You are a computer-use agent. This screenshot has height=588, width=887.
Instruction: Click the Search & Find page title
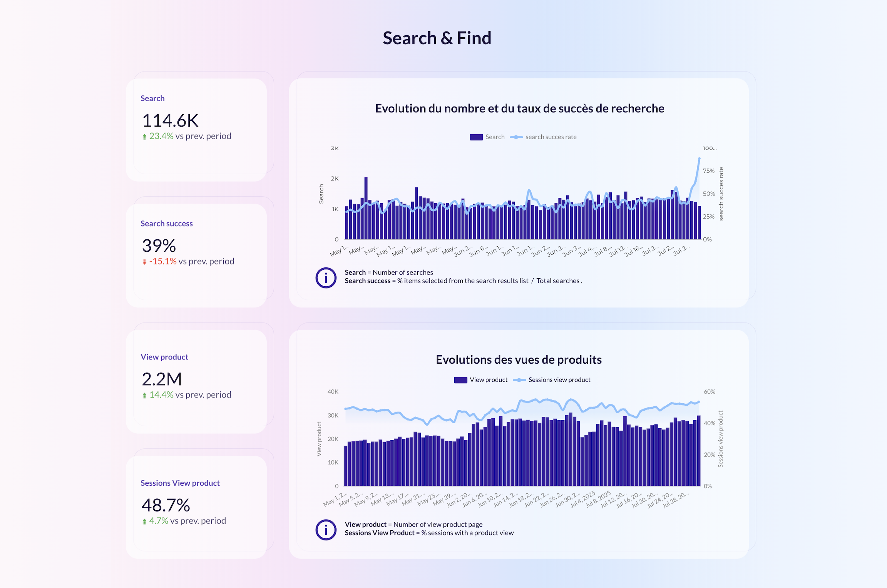[437, 38]
